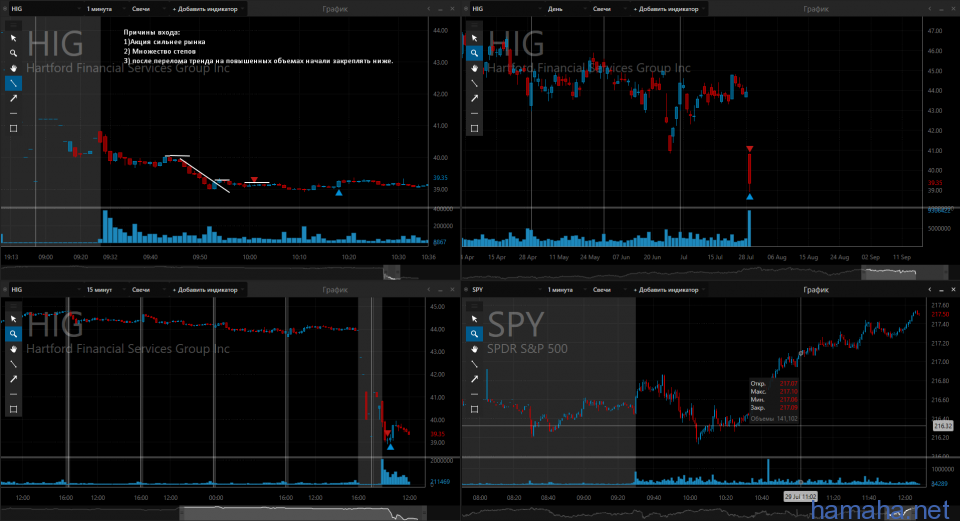960x521 pixels.
Task: Select the rectangle tool in SPY chart
Action: [x=474, y=410]
